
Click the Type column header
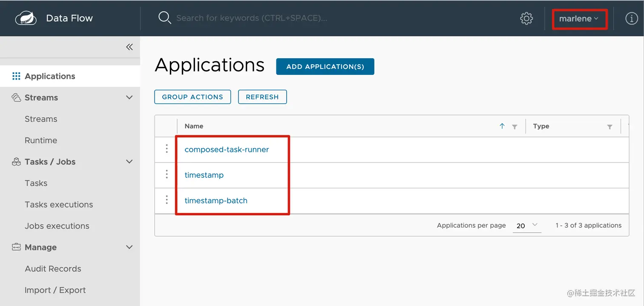pos(541,126)
